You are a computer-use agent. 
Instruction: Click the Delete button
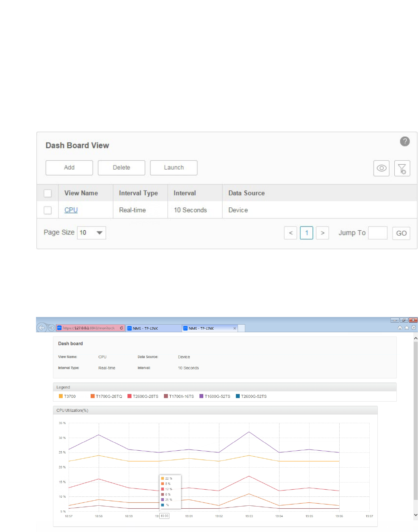click(122, 168)
